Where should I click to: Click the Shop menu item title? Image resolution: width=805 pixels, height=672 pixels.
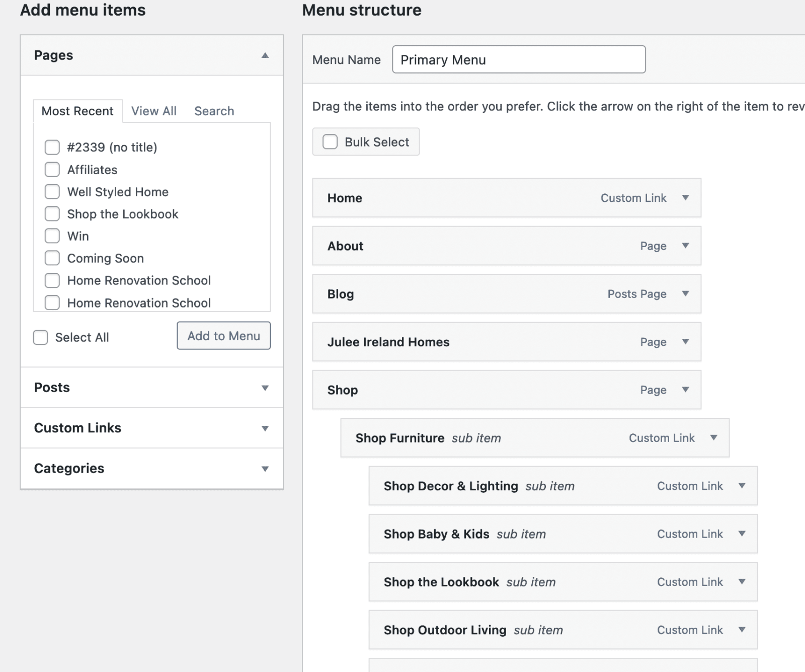pos(343,390)
